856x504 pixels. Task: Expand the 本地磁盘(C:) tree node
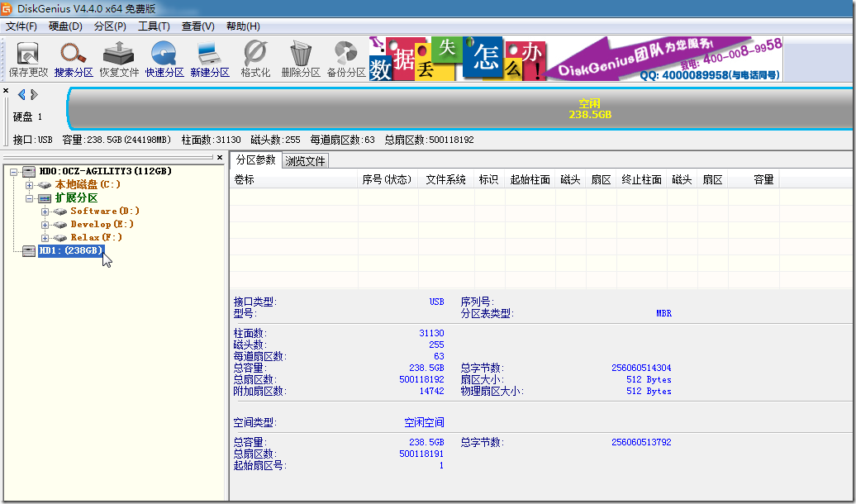[30, 185]
